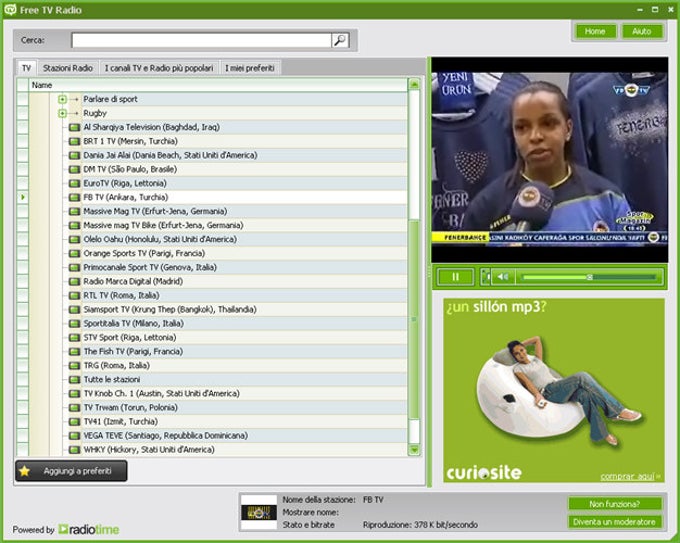Click the TV icon beside FB TV
Viewport: 680px width, 543px height.
pos(75,197)
